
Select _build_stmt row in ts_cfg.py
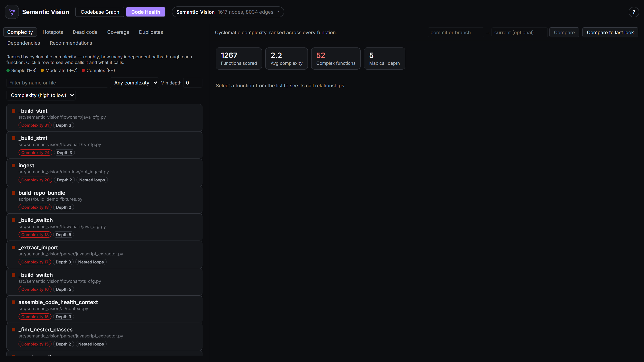pos(104,145)
